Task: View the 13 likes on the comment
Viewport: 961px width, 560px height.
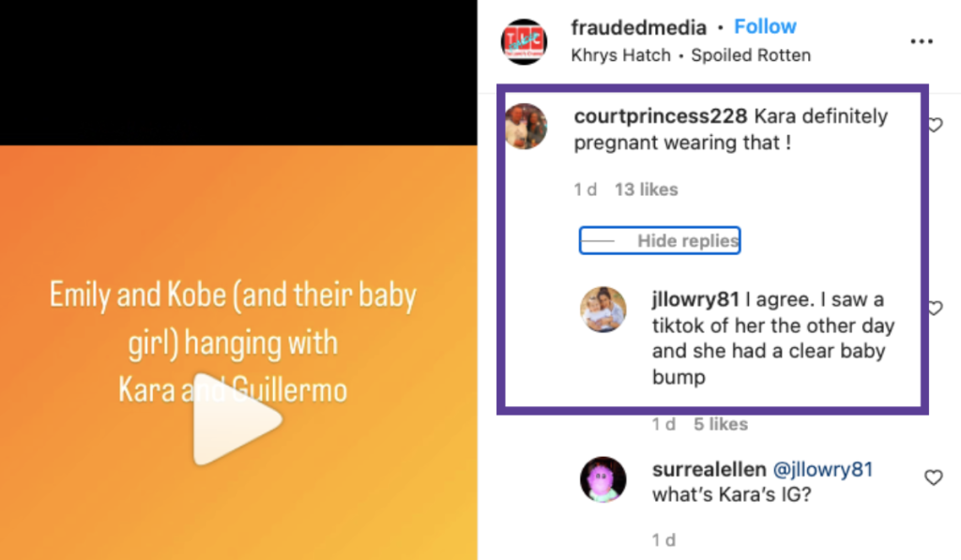Action: click(x=646, y=189)
